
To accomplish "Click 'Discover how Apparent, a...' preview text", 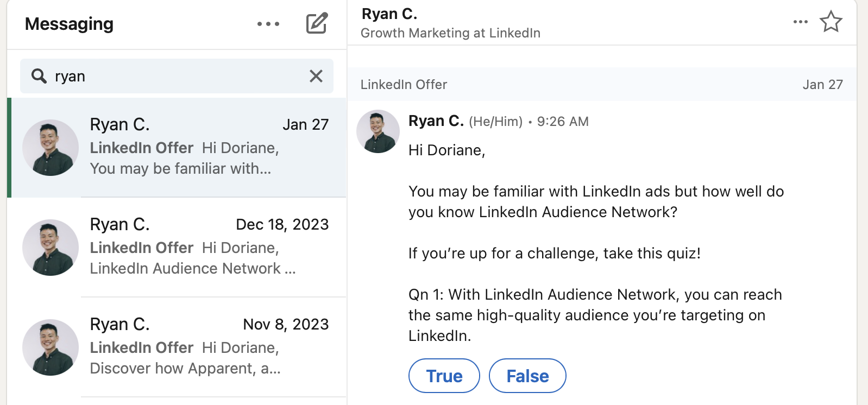I will pos(185,369).
